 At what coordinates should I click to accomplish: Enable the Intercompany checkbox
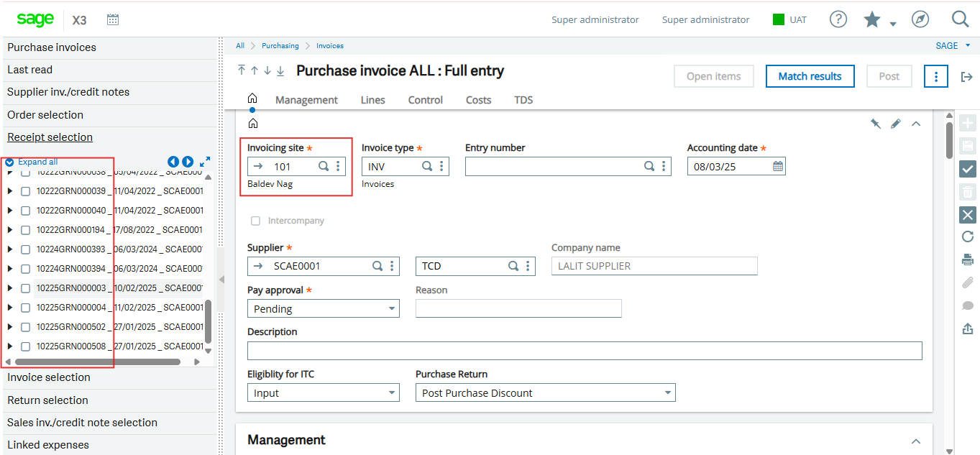255,221
